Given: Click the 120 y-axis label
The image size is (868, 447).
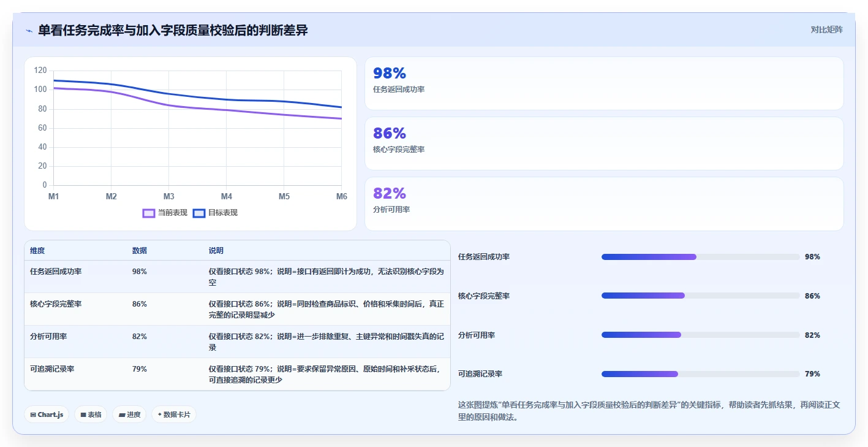Looking at the screenshot, I should [40, 71].
